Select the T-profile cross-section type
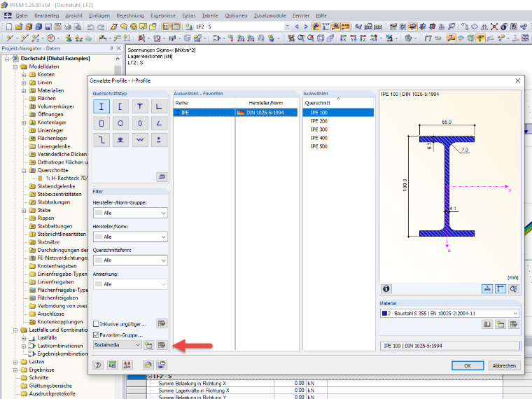532x399 pixels. pos(140,106)
